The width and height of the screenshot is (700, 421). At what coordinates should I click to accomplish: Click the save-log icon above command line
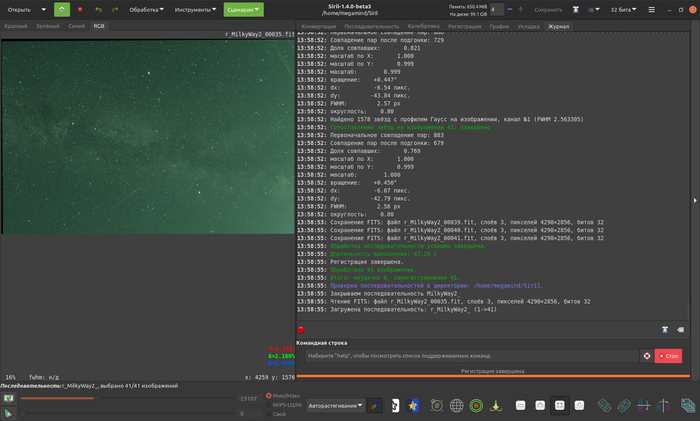click(x=665, y=329)
